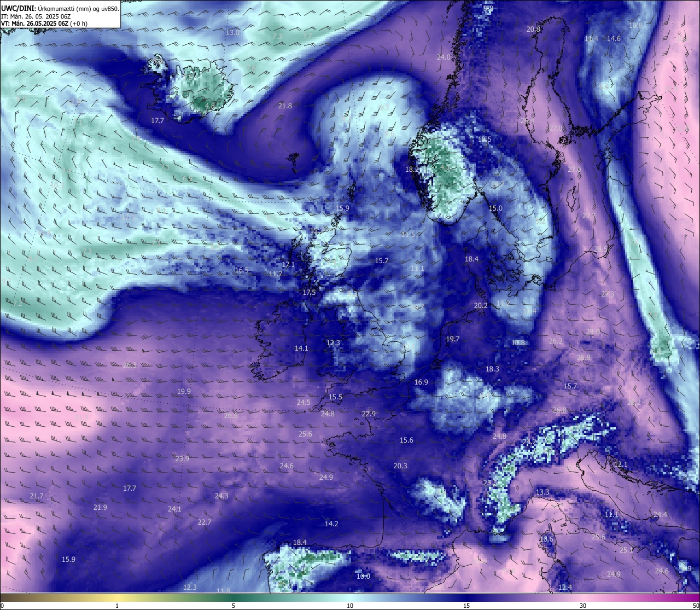Click the 24.5 value west of Brittany

pos(304,402)
